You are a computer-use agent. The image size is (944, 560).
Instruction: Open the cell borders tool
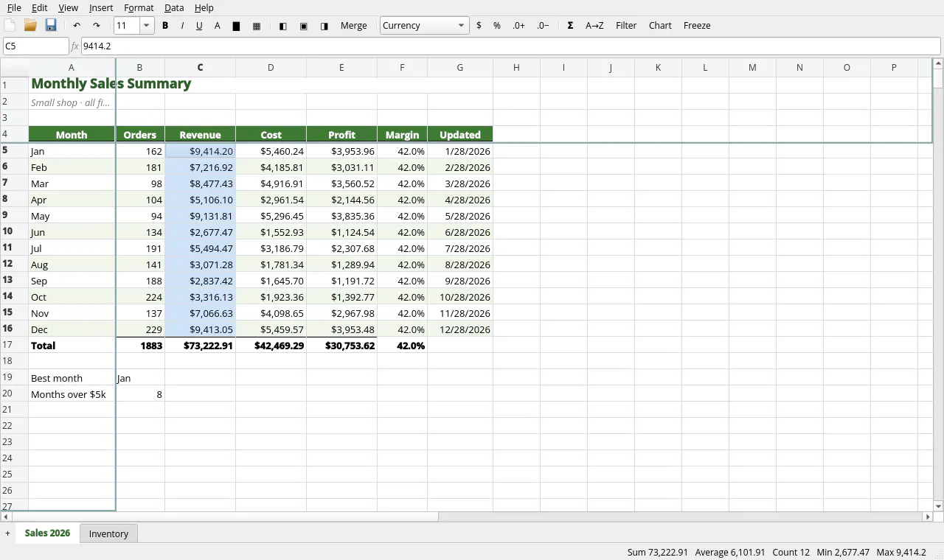coord(257,26)
